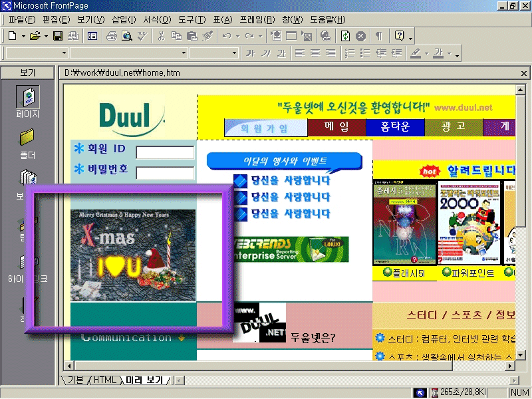
Task: Toggle Underline formatting button
Action: [x=281, y=53]
